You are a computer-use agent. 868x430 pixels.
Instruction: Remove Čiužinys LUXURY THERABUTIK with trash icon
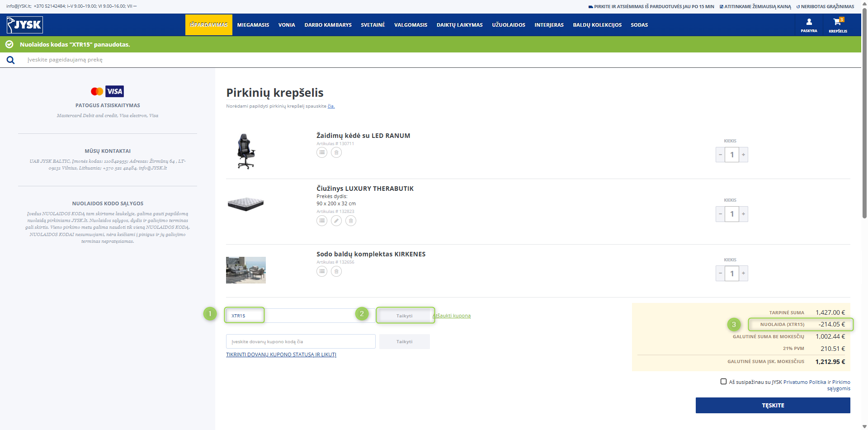tap(351, 221)
